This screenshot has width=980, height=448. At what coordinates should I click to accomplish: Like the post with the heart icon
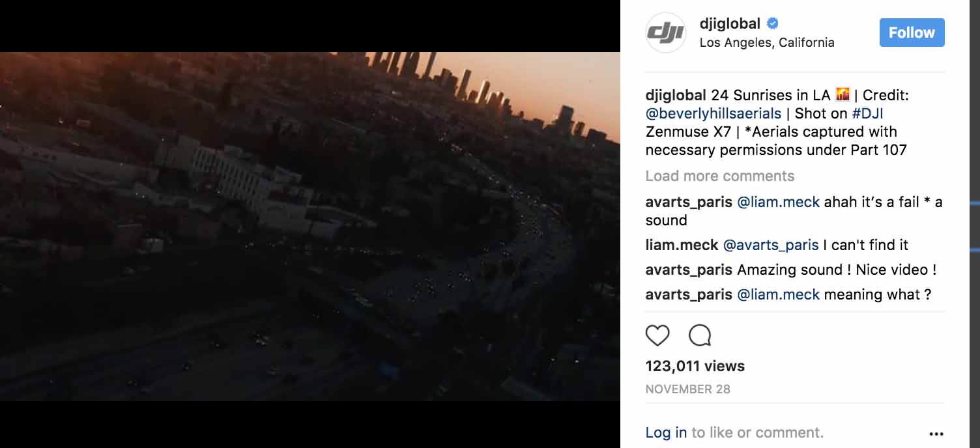(x=657, y=335)
